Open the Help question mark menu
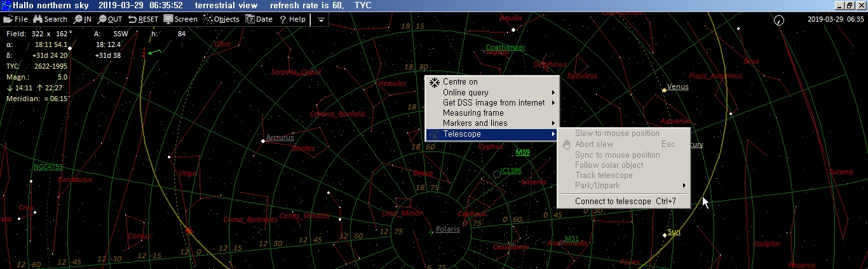868x269 pixels. pyautogui.click(x=283, y=19)
